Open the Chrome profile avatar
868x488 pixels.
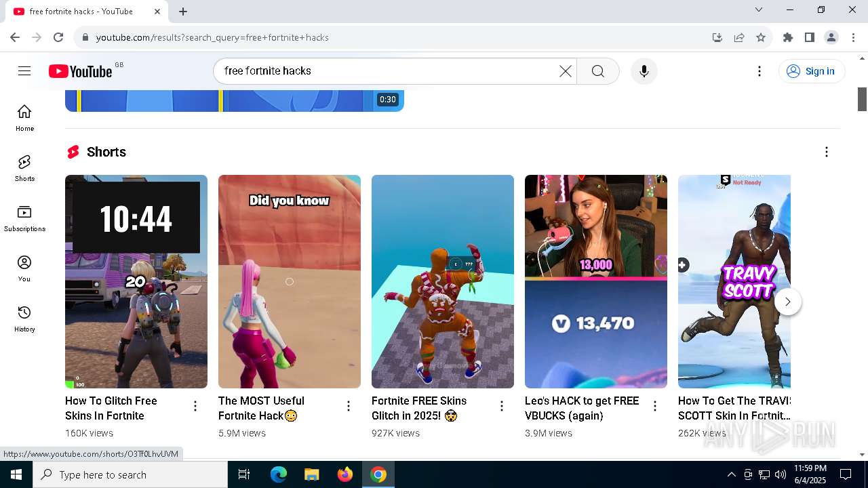pos(831,37)
